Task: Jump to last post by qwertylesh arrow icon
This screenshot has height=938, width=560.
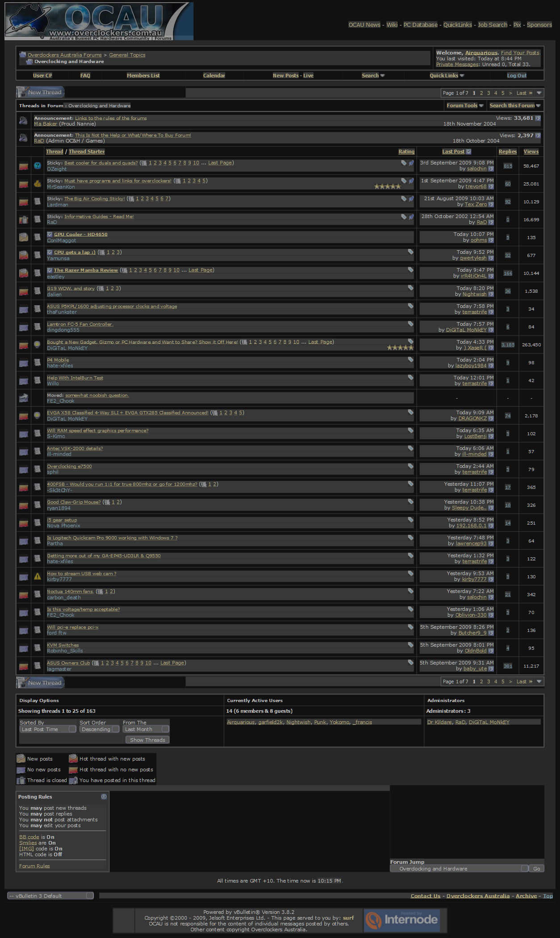Action: [491, 258]
